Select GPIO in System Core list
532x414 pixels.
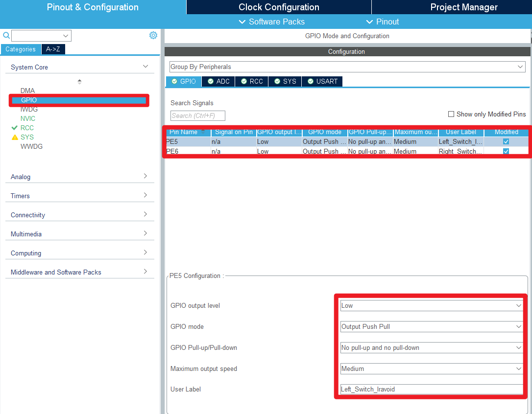79,100
